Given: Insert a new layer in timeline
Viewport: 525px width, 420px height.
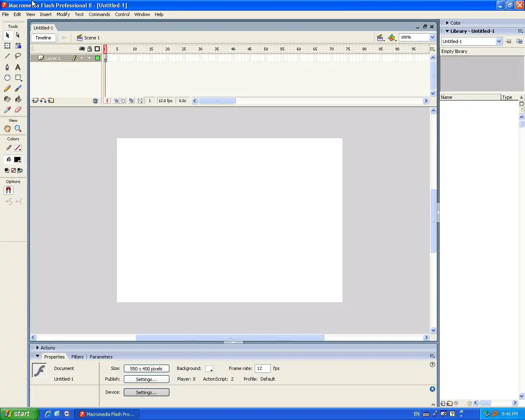Looking at the screenshot, I should 35,100.
